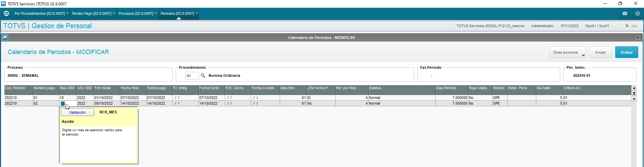Click the Validación button in the help popup
The image size is (644, 167).
pos(77,112)
